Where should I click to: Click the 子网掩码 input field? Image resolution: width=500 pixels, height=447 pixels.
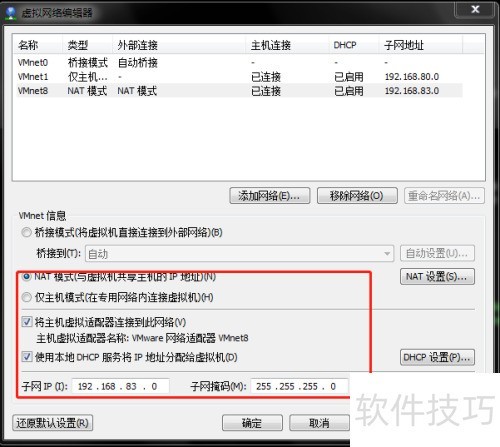coord(299,386)
